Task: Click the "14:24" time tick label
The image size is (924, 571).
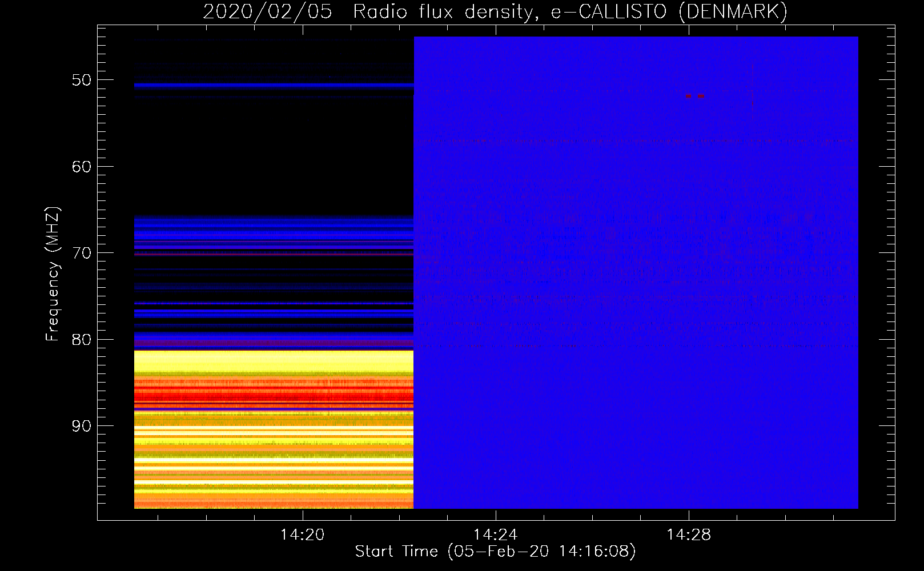Action: pos(495,535)
